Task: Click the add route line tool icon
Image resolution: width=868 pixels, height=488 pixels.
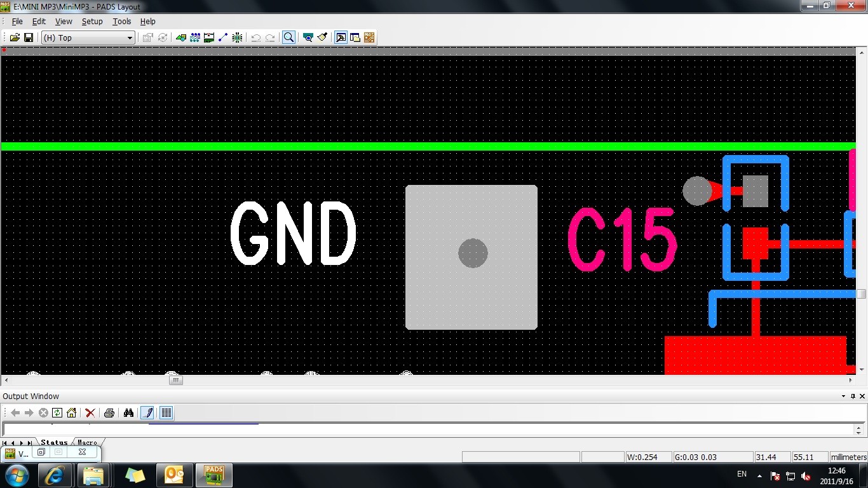Action: coord(223,37)
